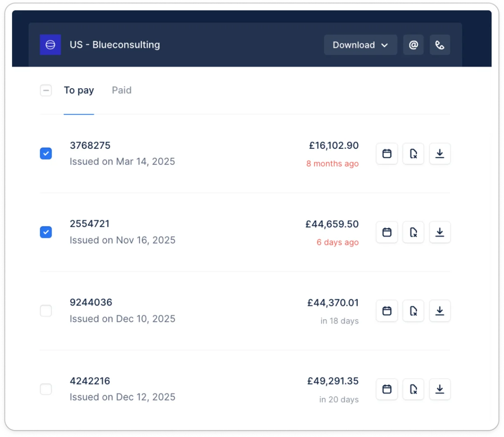The image size is (504, 437).
Task: Click the phone call icon
Action: point(440,45)
